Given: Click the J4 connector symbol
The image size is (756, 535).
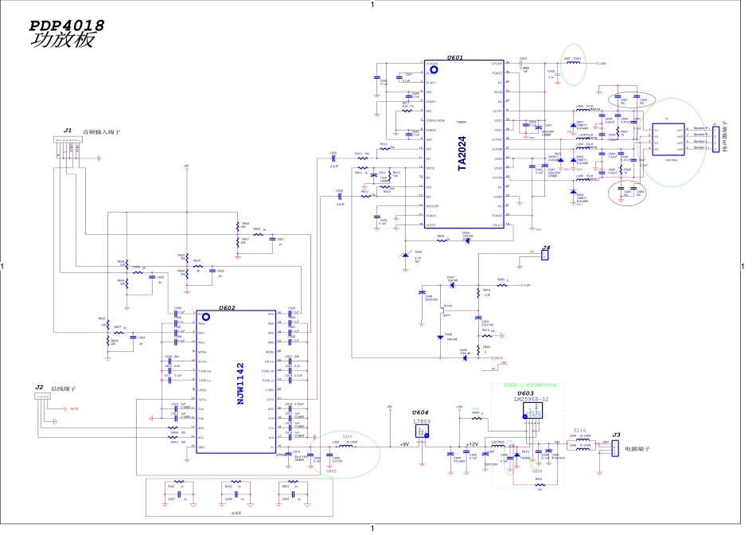Looking at the screenshot, I should coord(545,256).
